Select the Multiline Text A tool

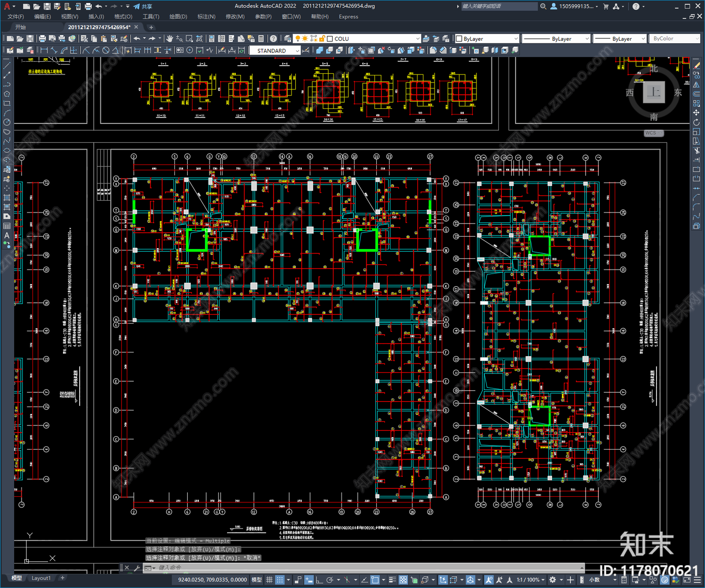point(7,235)
